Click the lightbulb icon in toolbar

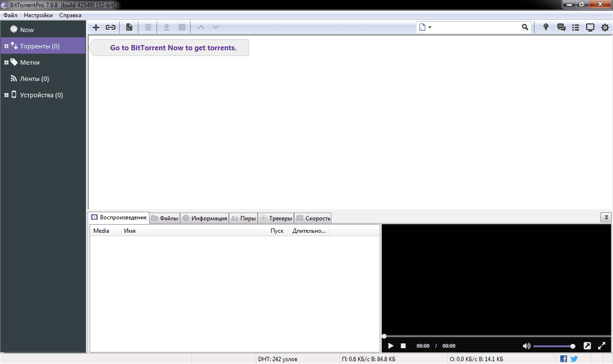(x=545, y=27)
